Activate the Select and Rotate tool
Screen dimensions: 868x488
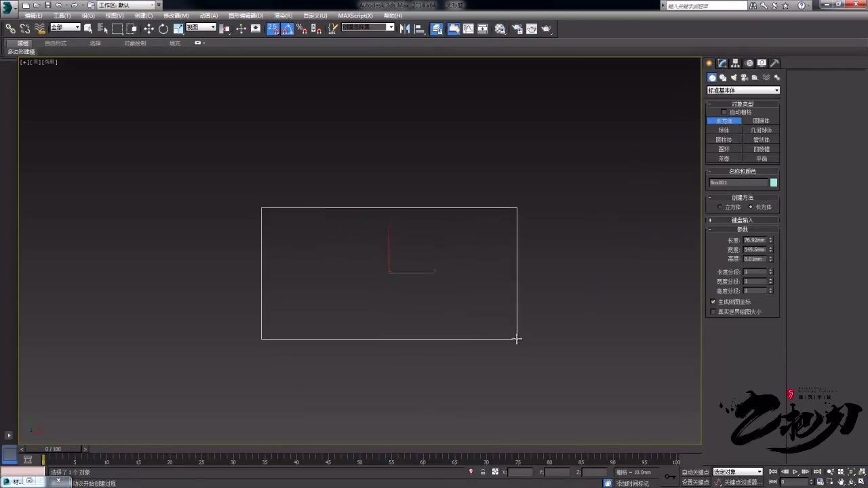tap(163, 28)
